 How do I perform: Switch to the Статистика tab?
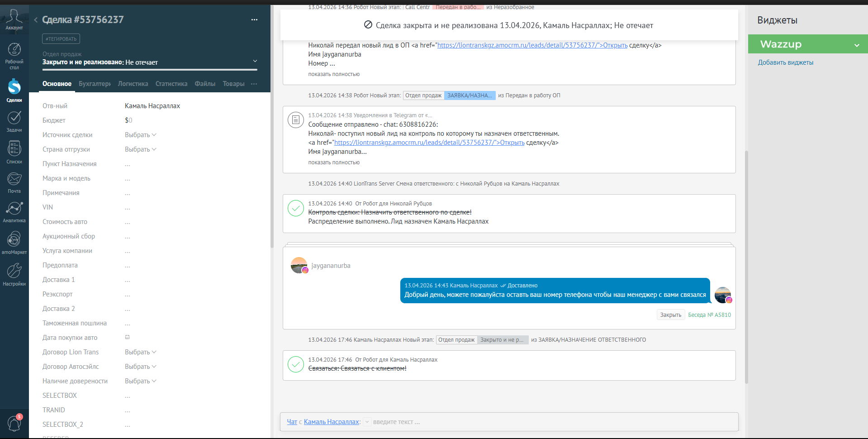coord(171,84)
